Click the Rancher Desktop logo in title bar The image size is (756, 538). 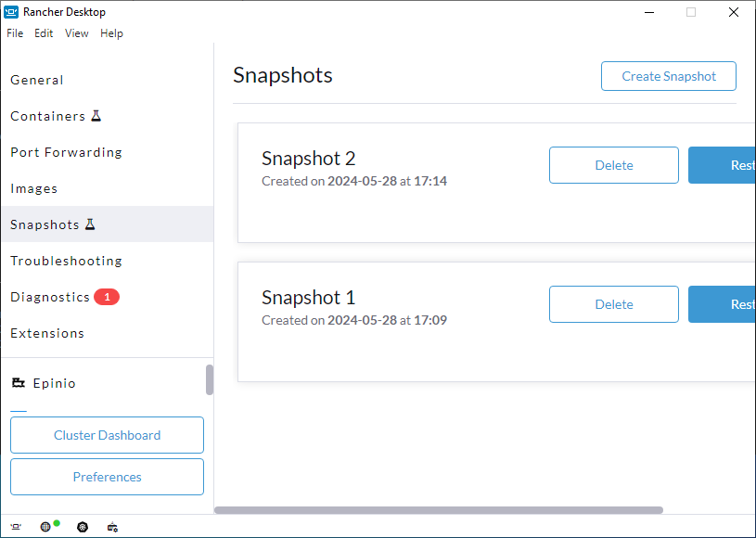click(x=11, y=12)
